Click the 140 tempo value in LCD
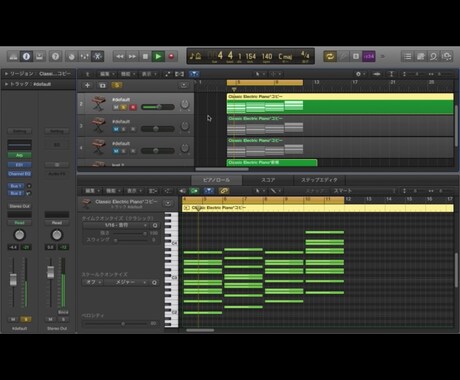This screenshot has width=460, height=380. click(x=267, y=56)
